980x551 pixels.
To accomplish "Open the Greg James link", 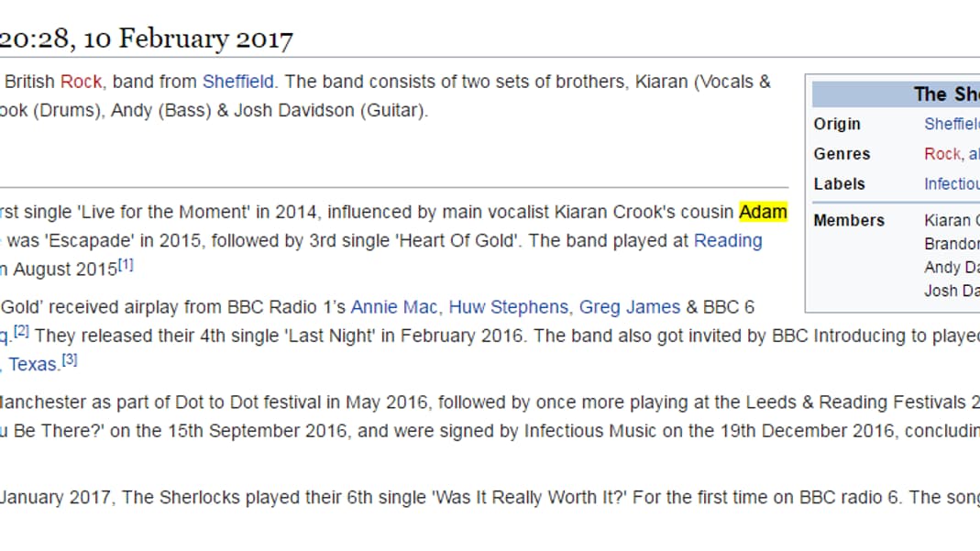I will [630, 307].
